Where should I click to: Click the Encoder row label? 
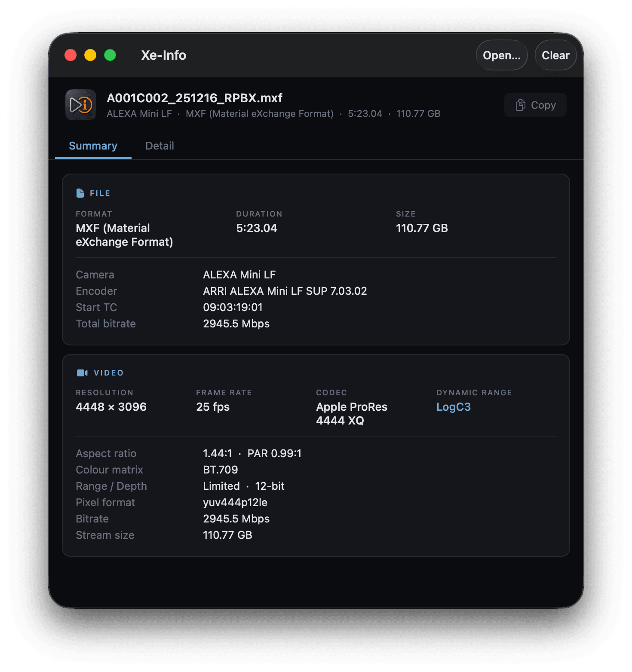pos(96,291)
